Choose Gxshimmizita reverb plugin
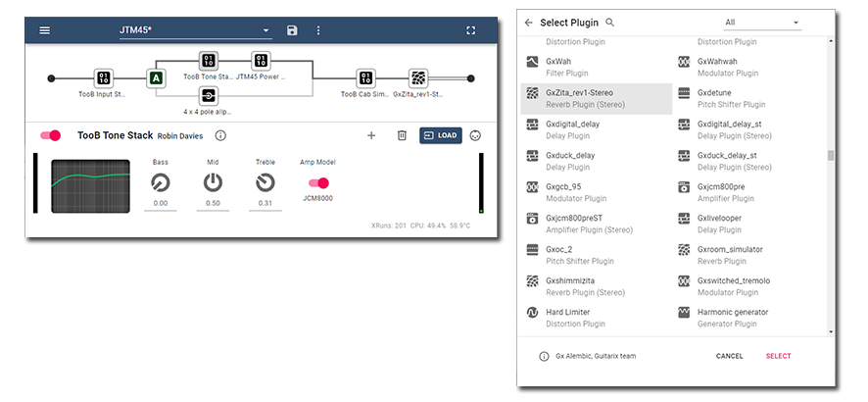Screen dimensions: 868x402 597,287
